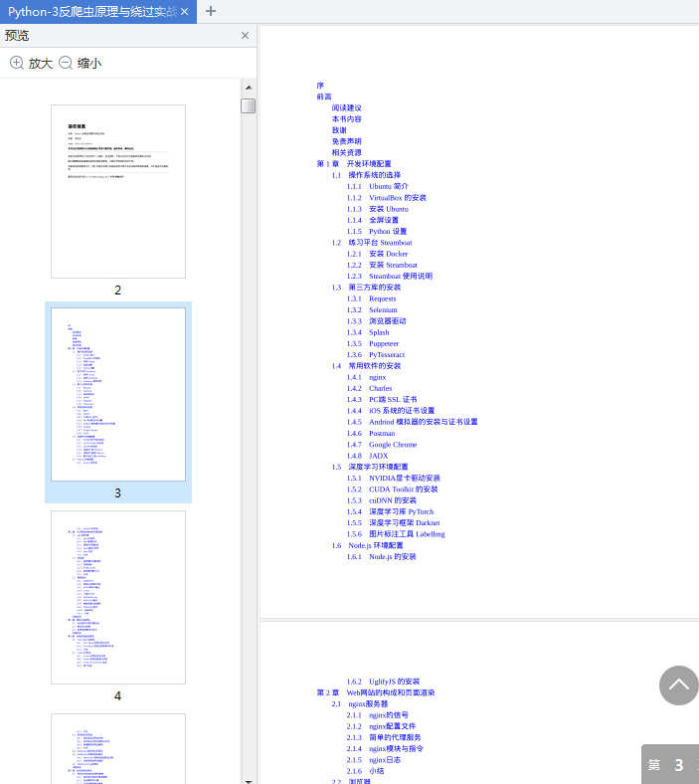Open 1.2 练习平台 Steamboat link

(x=372, y=243)
